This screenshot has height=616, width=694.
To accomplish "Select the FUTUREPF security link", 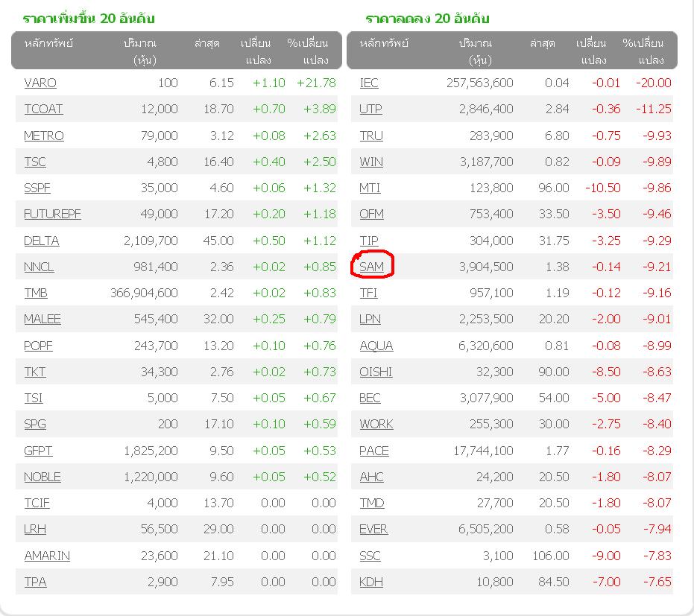I will pyautogui.click(x=52, y=214).
